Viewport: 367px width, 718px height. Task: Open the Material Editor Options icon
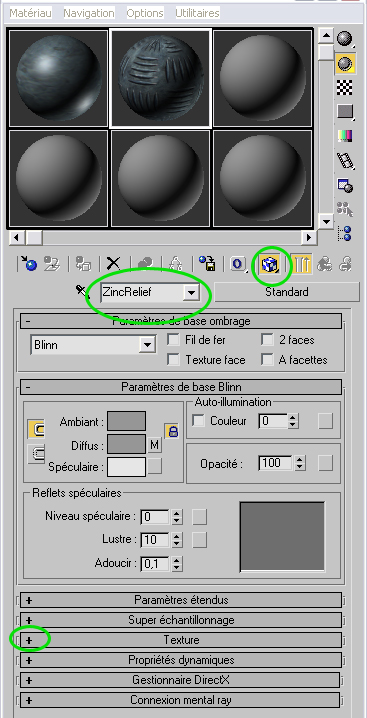[x=345, y=185]
